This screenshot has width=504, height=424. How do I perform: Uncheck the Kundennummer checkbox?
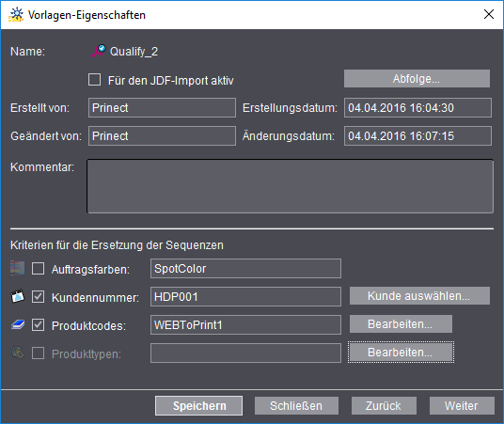tap(38, 297)
